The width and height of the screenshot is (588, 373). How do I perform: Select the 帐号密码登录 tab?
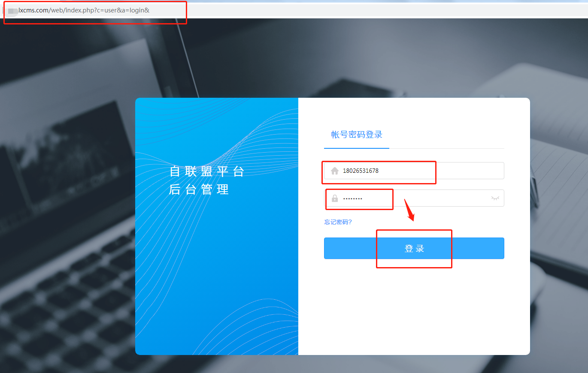tap(357, 135)
